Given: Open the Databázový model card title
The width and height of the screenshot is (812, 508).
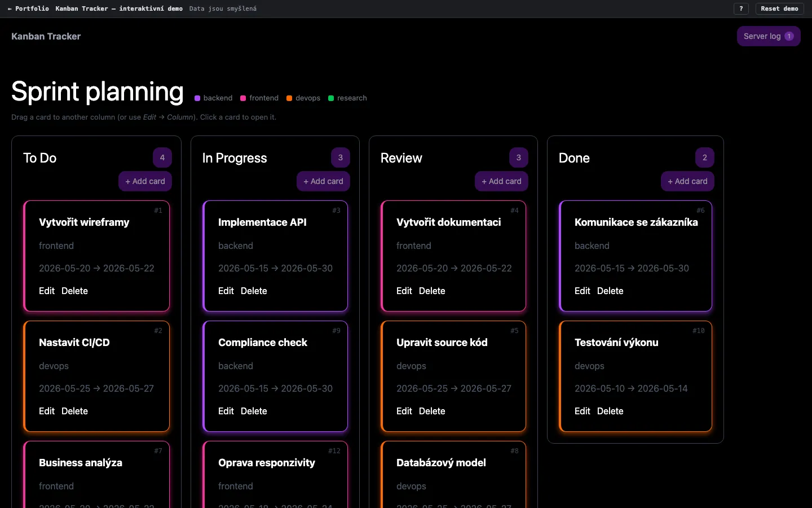Looking at the screenshot, I should click(x=441, y=463).
